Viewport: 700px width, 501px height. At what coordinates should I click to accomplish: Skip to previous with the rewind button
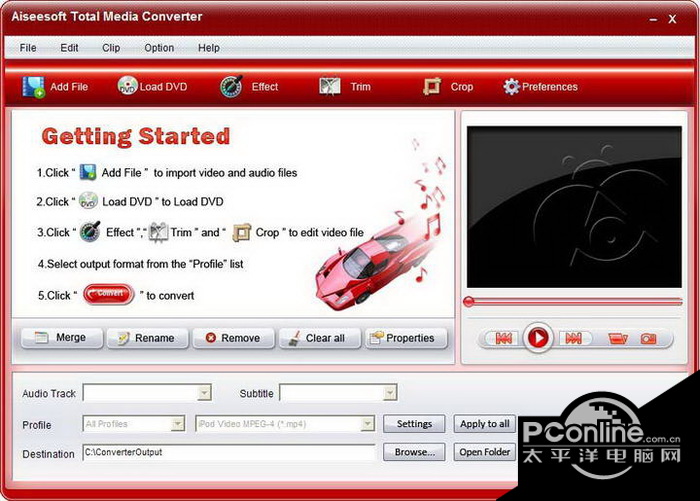tap(503, 339)
